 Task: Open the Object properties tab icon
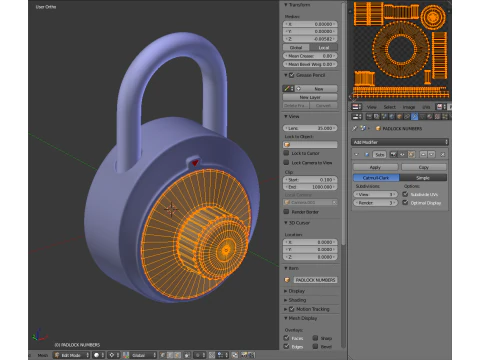point(399,117)
